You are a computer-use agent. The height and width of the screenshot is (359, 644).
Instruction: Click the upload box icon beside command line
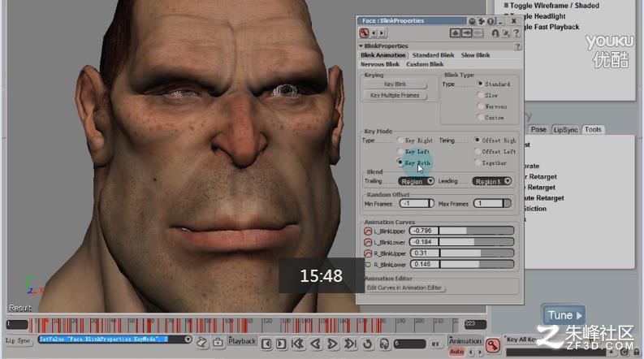pyautogui.click(x=218, y=342)
